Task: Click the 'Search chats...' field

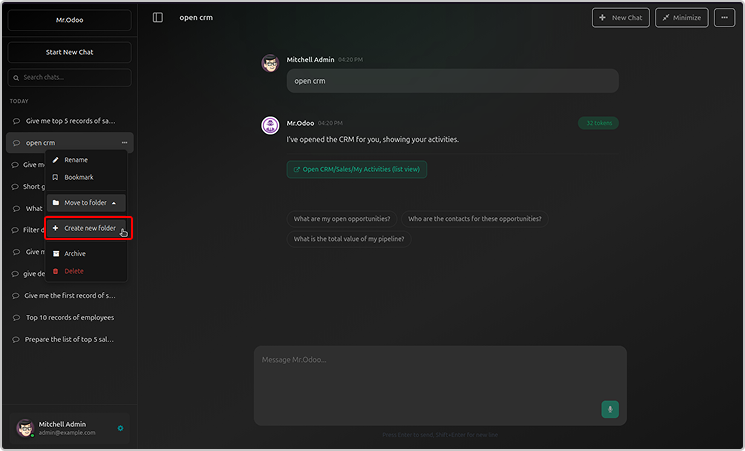Action: pyautogui.click(x=70, y=77)
